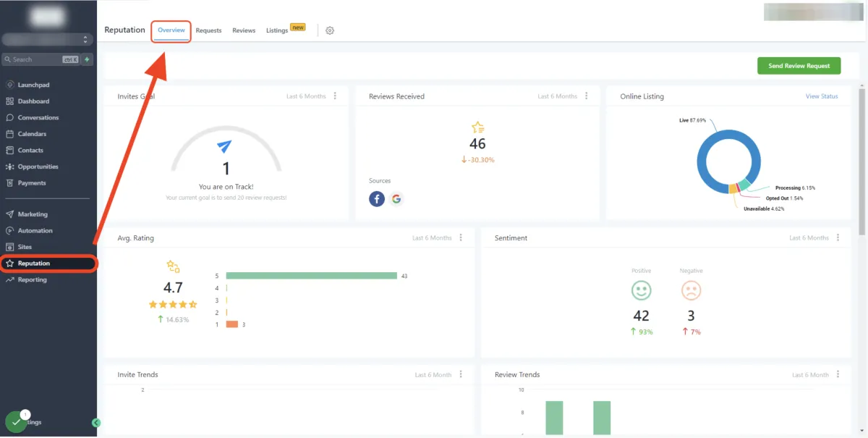868x438 pixels.
Task: Open the Reviews Received card's three-dot menu
Action: point(587,96)
